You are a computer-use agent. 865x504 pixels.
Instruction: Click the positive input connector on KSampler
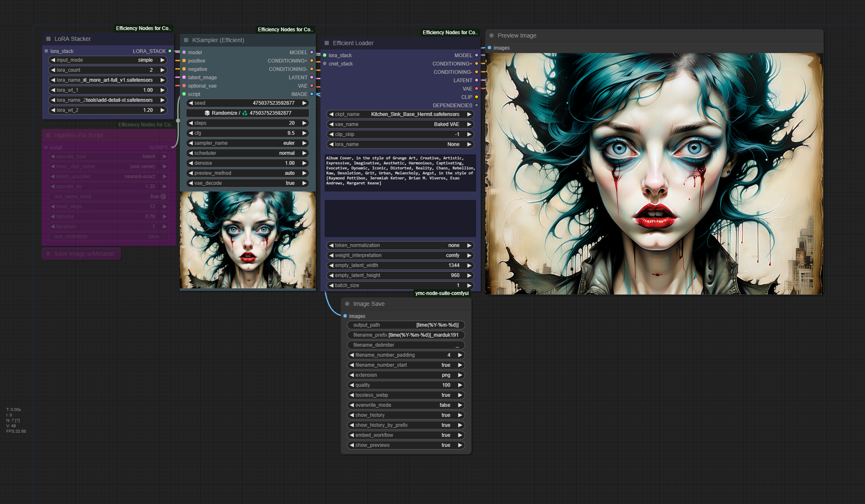(184, 60)
